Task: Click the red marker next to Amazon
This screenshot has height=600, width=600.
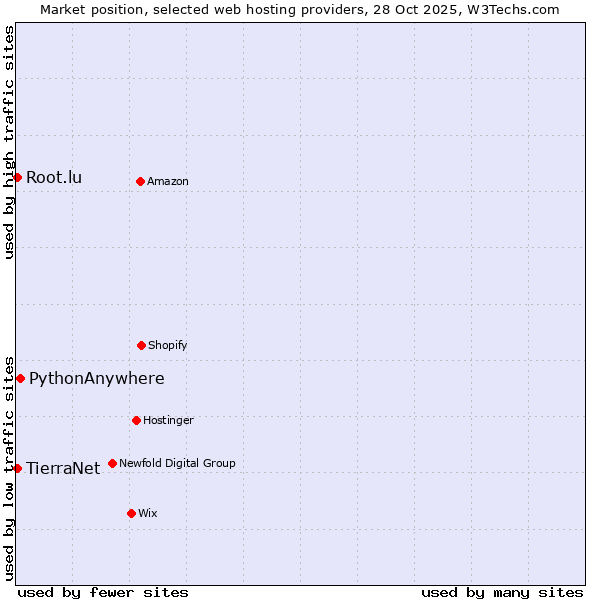Action: [x=140, y=181]
